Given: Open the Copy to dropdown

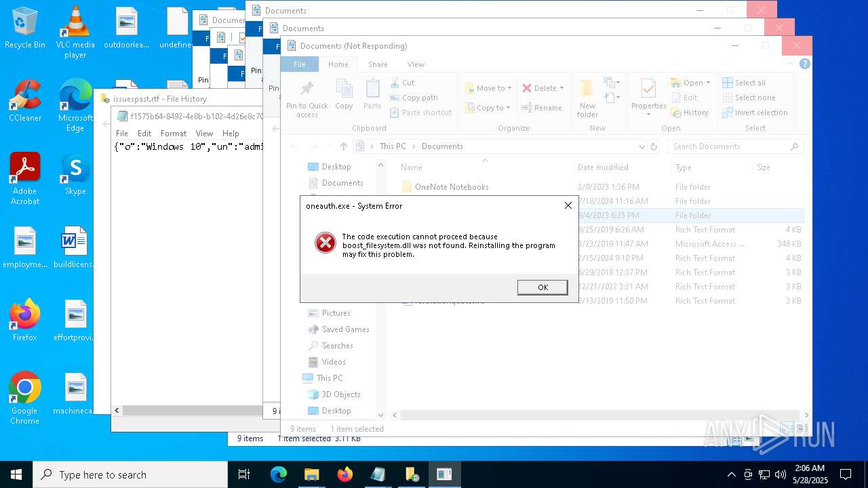Looking at the screenshot, I should coord(489,108).
